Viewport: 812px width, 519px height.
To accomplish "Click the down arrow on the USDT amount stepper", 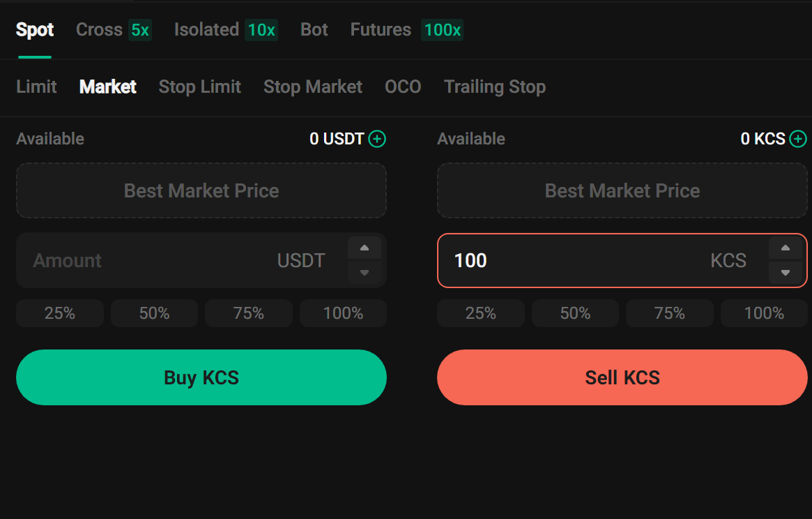I will tap(364, 273).
